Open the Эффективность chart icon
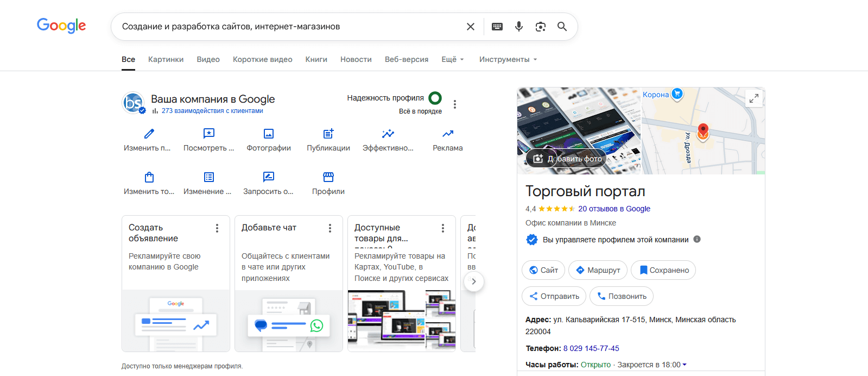 [x=388, y=133]
